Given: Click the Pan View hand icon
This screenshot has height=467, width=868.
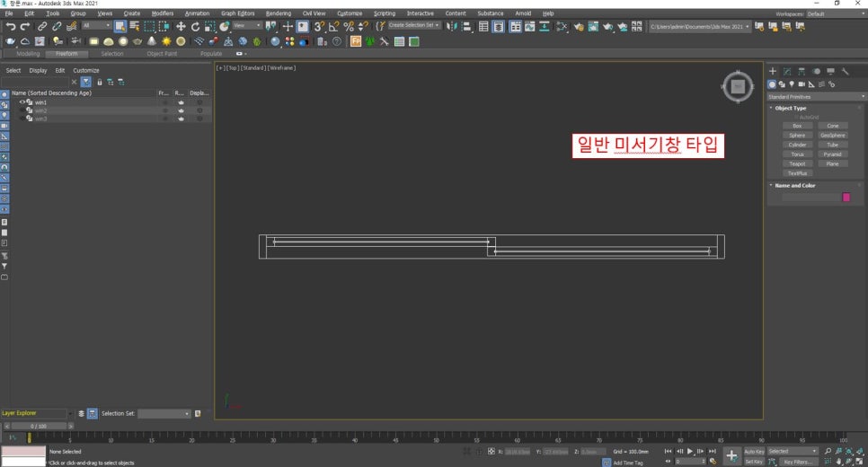Looking at the screenshot, I should [x=838, y=462].
